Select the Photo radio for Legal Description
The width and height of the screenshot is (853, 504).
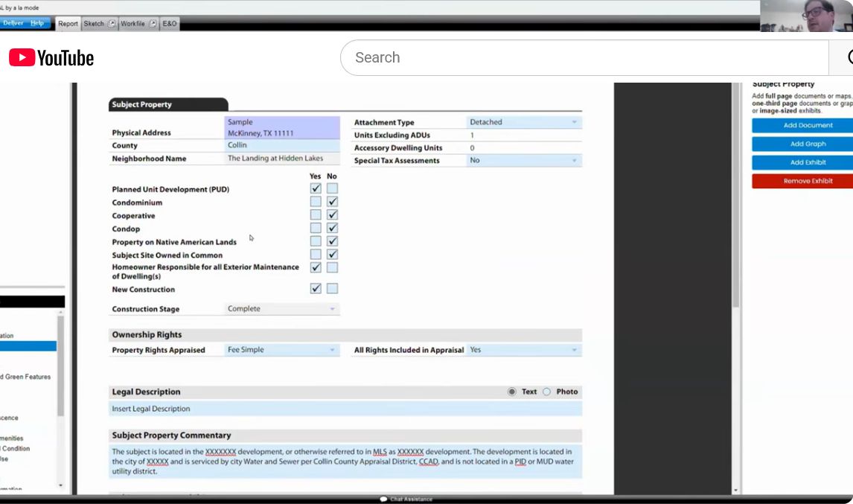pyautogui.click(x=547, y=392)
